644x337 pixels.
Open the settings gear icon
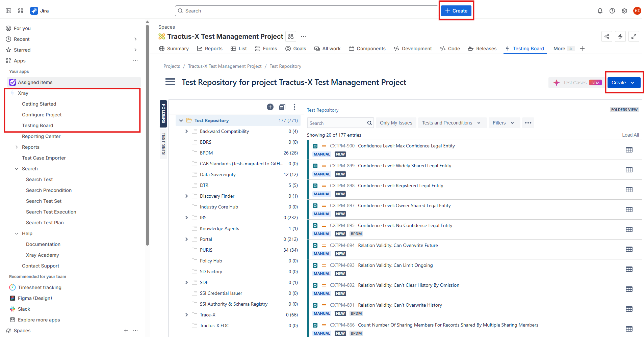tap(624, 11)
